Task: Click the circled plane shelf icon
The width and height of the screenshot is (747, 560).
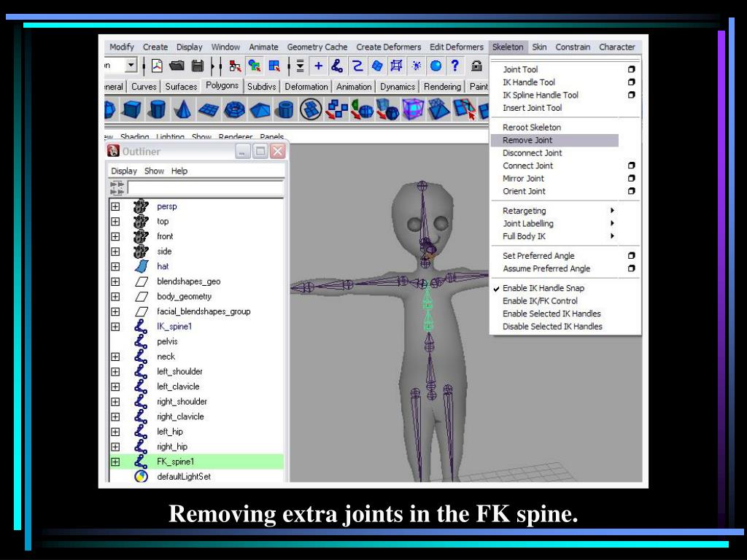Action: point(311,109)
